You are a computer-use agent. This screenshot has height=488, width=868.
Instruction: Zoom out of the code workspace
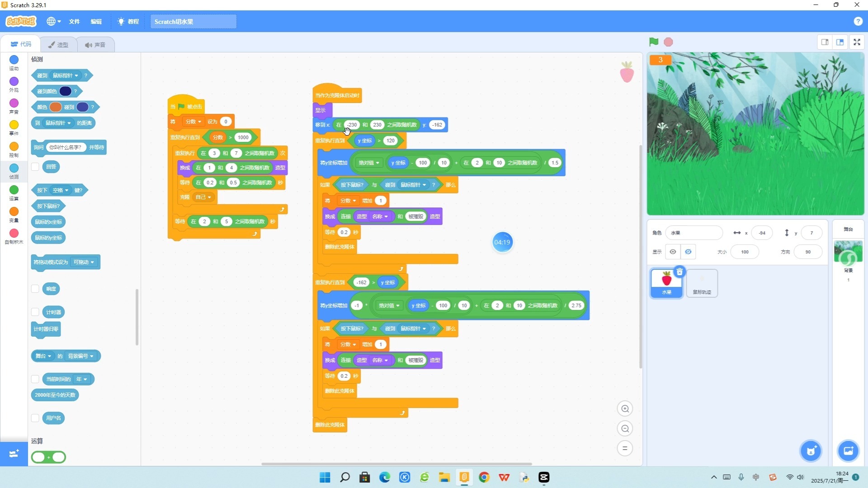pyautogui.click(x=625, y=429)
